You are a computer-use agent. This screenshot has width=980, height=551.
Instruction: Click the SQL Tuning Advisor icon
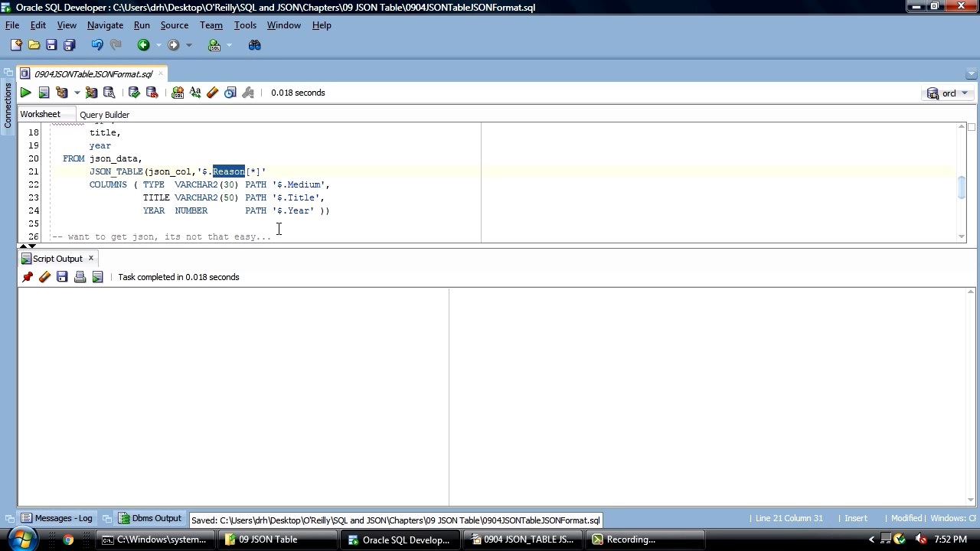pos(109,93)
